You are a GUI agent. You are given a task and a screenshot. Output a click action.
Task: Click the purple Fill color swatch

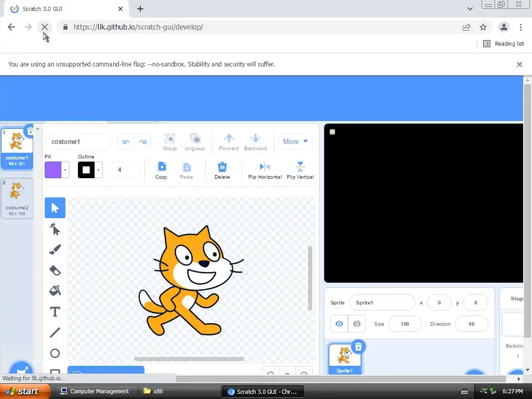point(53,170)
